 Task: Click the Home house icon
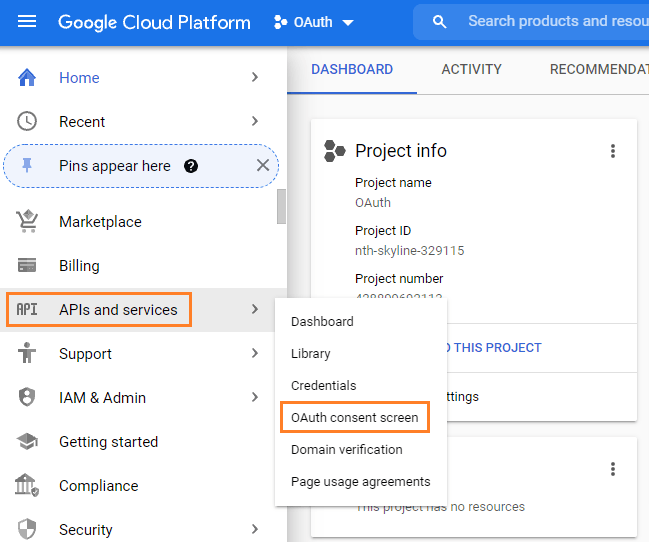[27, 77]
